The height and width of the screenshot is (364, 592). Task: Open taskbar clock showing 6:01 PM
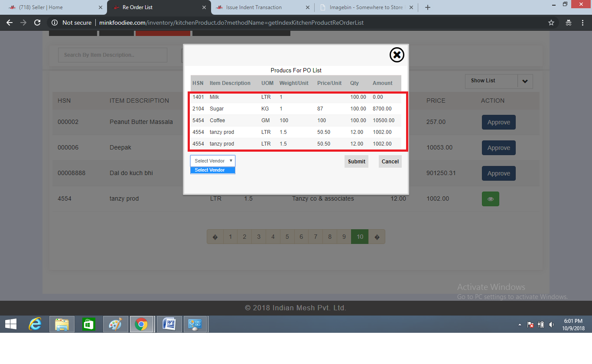(573, 325)
